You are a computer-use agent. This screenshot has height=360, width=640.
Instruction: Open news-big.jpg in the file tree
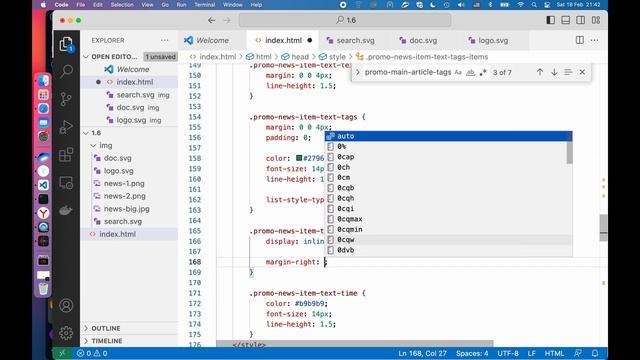pos(127,209)
